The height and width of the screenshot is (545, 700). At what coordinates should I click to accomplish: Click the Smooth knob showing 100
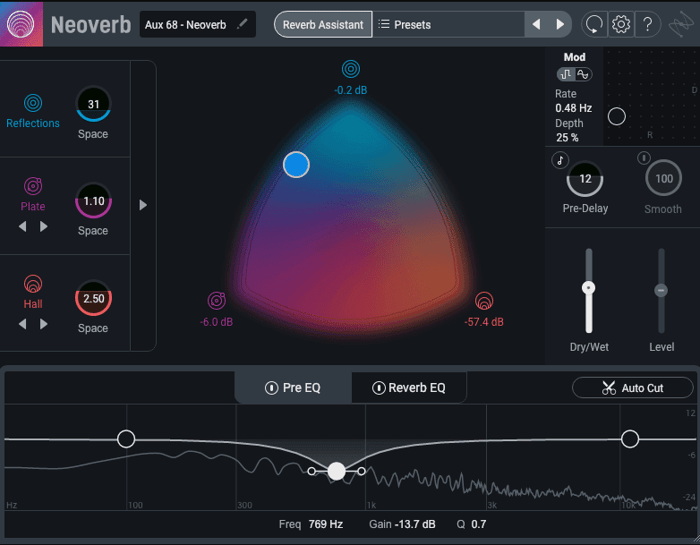[663, 179]
